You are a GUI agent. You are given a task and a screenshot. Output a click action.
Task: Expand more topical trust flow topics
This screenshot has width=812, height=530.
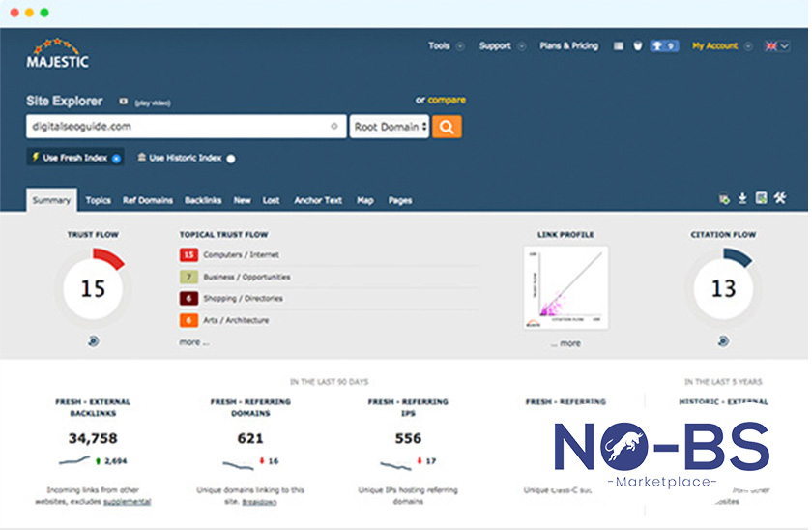click(194, 342)
